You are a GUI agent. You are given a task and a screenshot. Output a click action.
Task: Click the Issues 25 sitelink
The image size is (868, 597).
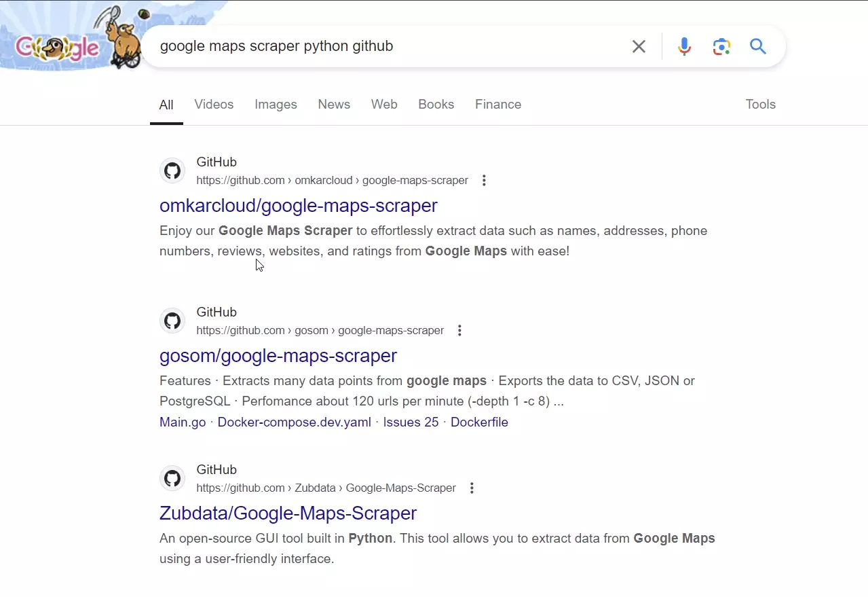(x=411, y=422)
